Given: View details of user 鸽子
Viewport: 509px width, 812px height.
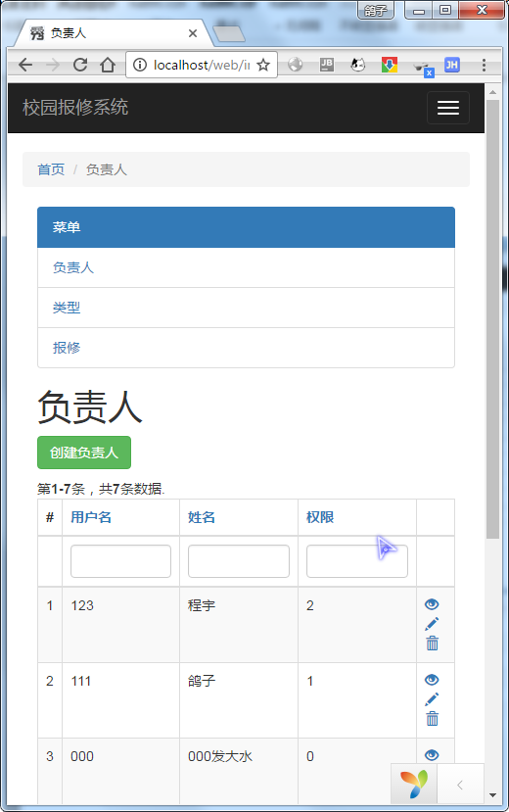Looking at the screenshot, I should coord(432,680).
